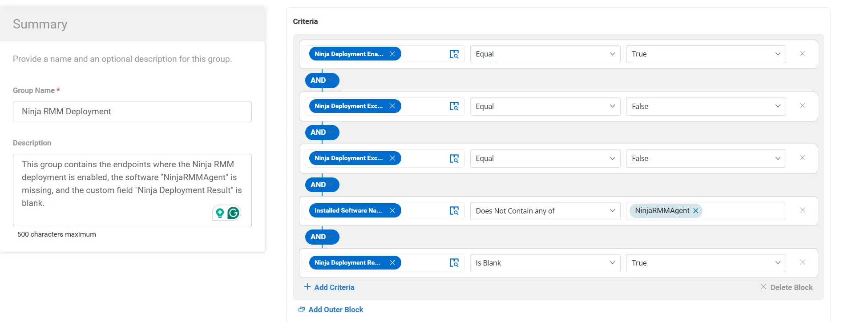Click the 500 characters maximum note
The height and width of the screenshot is (322, 868).
pos(57,234)
